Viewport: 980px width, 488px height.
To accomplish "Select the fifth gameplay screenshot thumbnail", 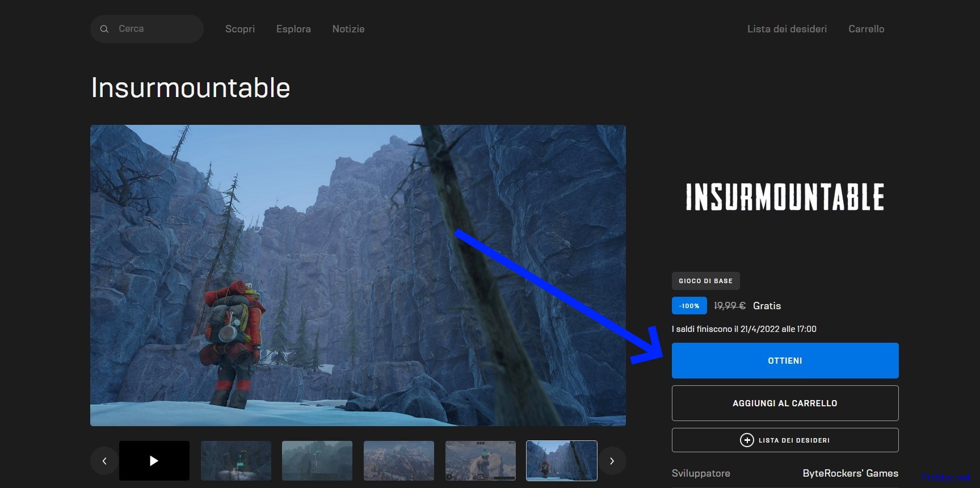I will 481,461.
